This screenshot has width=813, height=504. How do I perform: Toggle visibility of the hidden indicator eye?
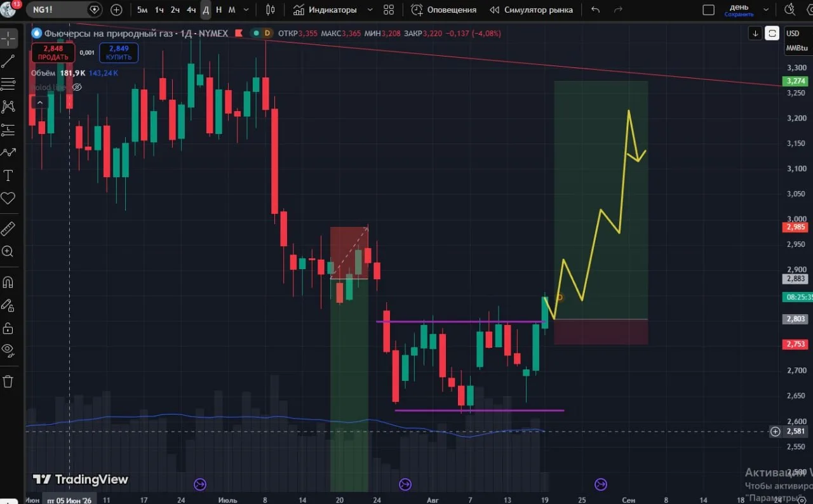point(77,87)
